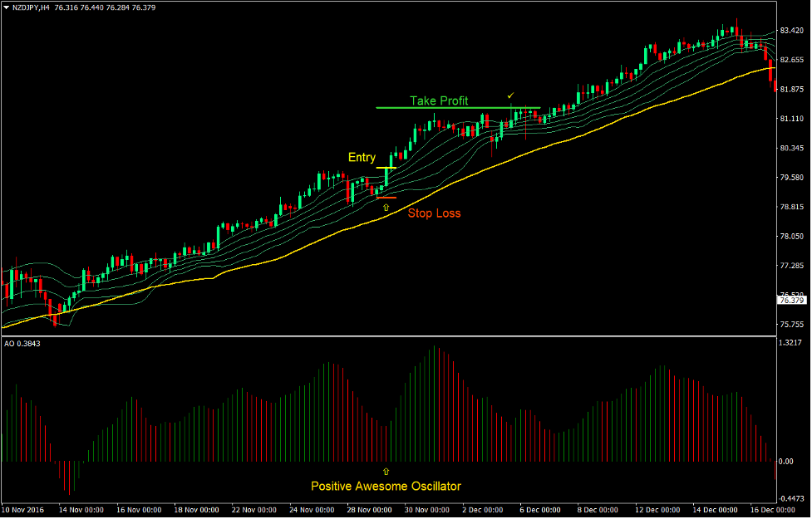The width and height of the screenshot is (812, 519).
Task: Toggle the red Stop Loss dashed marker
Action: click(x=386, y=198)
